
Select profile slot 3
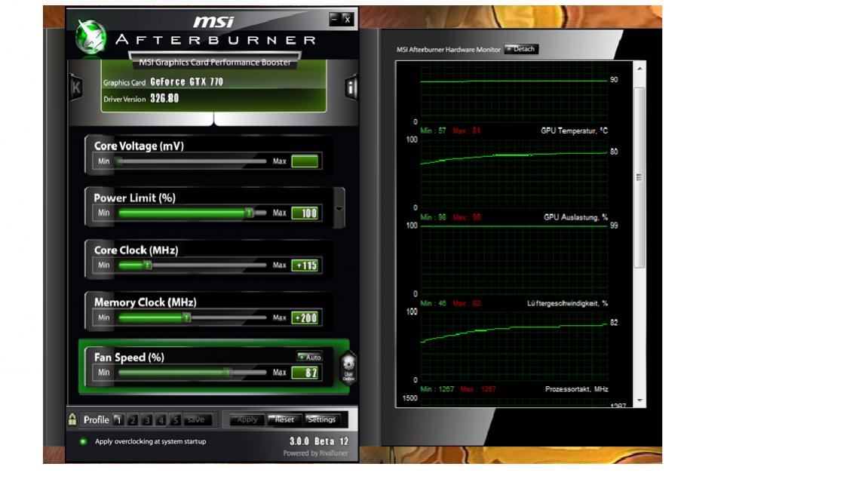pos(147,420)
